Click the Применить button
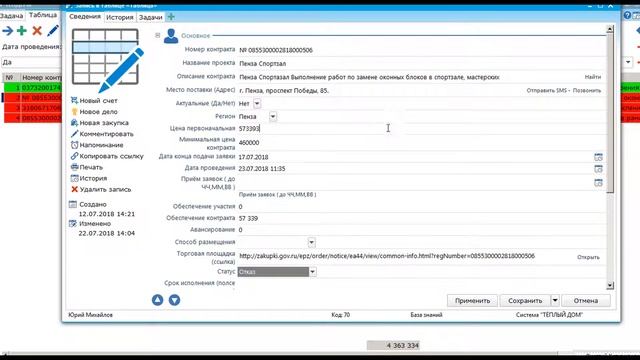 [x=472, y=300]
